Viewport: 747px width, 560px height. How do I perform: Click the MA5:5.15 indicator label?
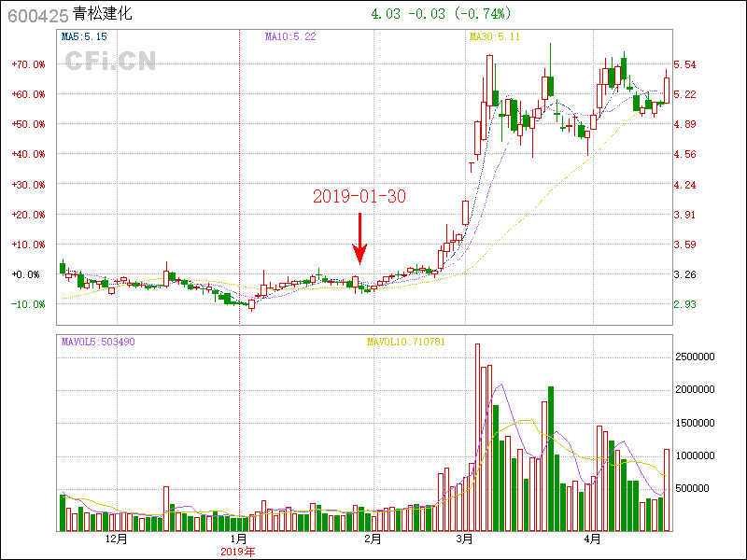click(x=85, y=36)
